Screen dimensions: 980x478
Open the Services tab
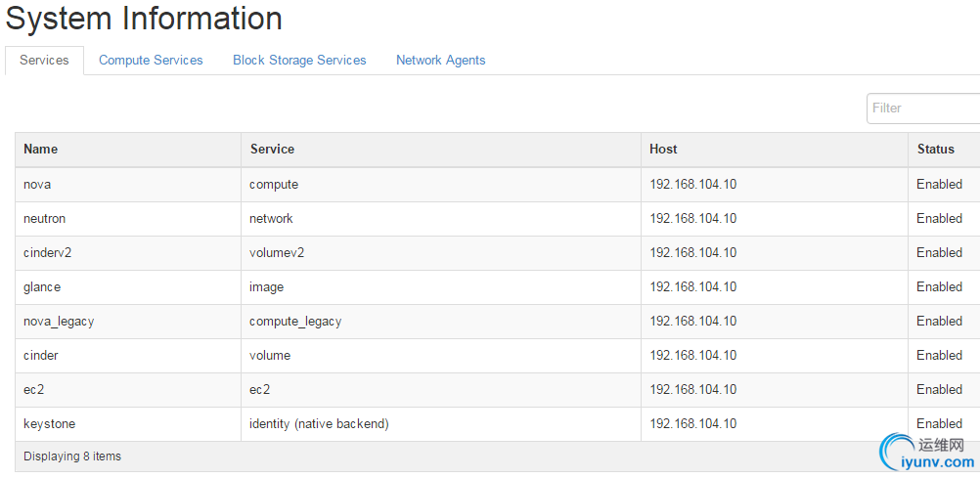[44, 60]
